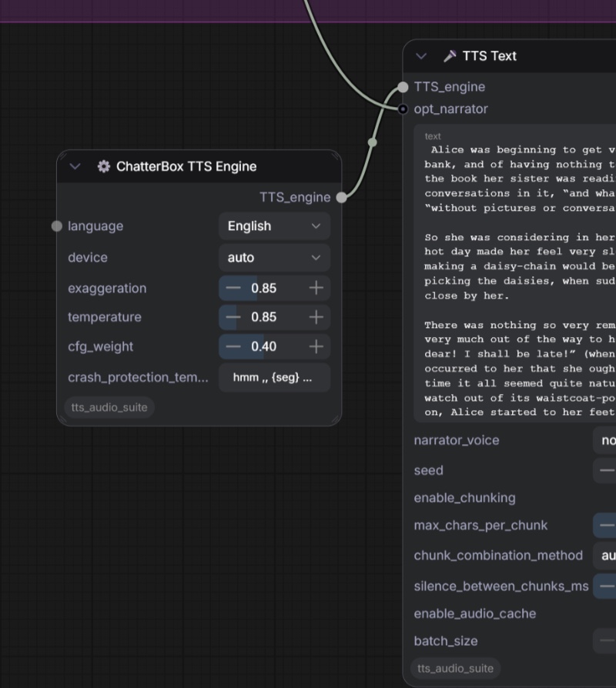Click the language input socket
Screen dimensions: 616x688
tap(57, 226)
